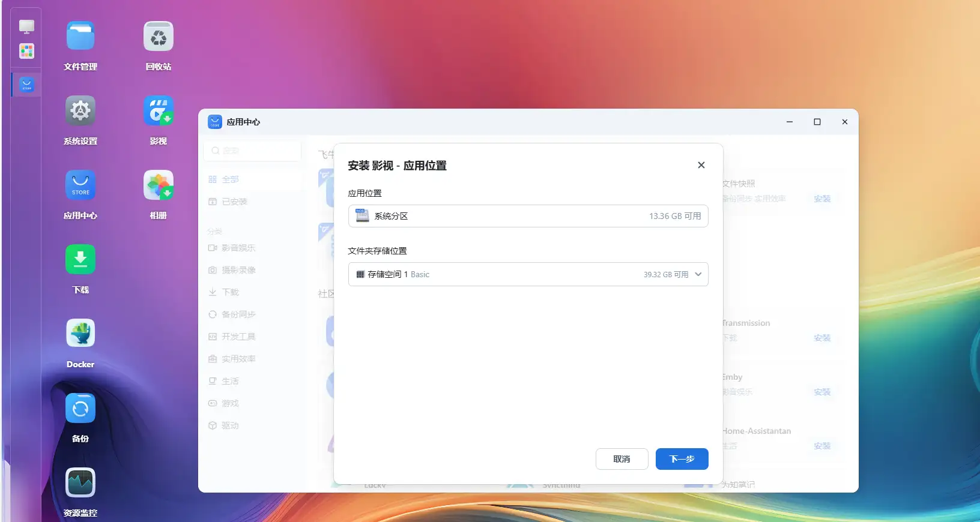The image size is (980, 522).
Task: Minimize the 应用中心 window
Action: tap(790, 122)
